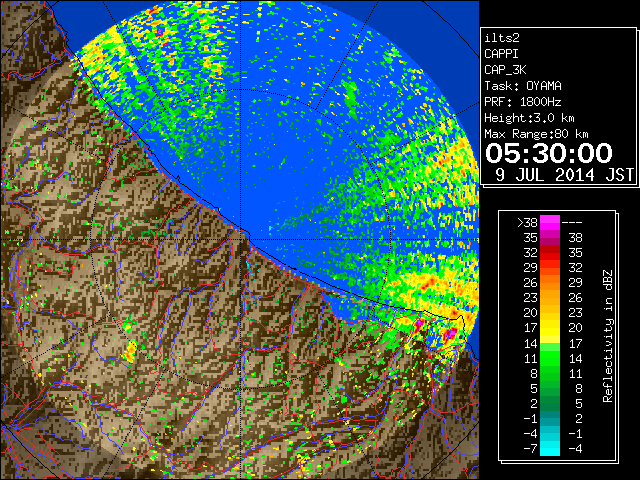The width and height of the screenshot is (640, 480).
Task: Click the '>38' legend label
Action: (x=527, y=222)
